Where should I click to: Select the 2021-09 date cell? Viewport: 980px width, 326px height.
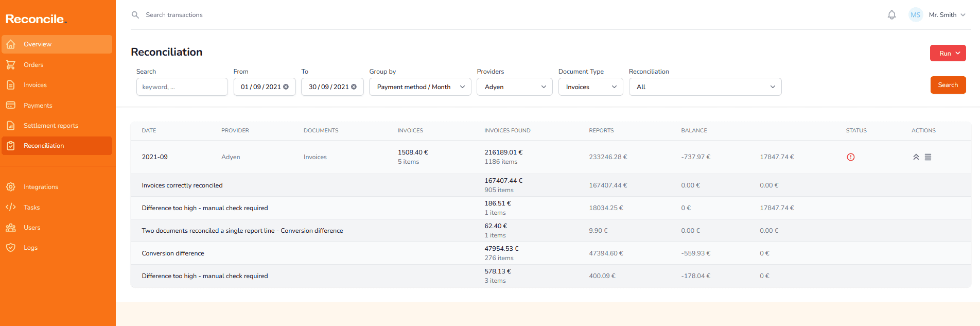[155, 157]
